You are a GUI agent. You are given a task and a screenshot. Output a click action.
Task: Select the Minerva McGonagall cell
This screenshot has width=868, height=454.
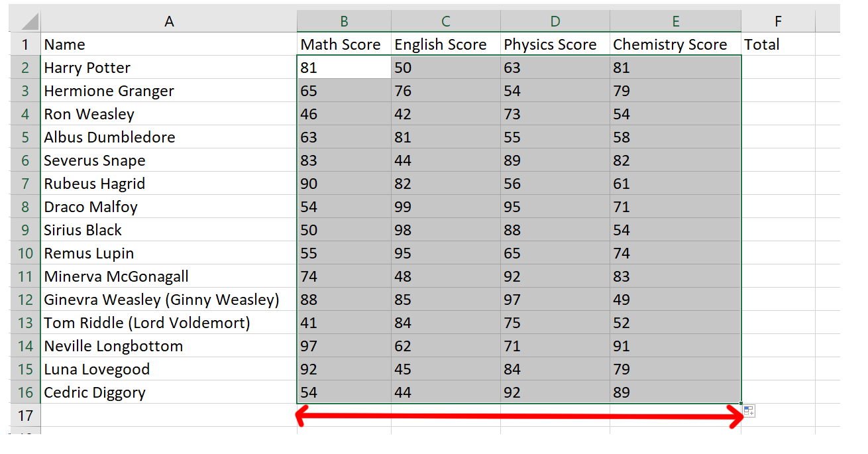[x=169, y=276]
